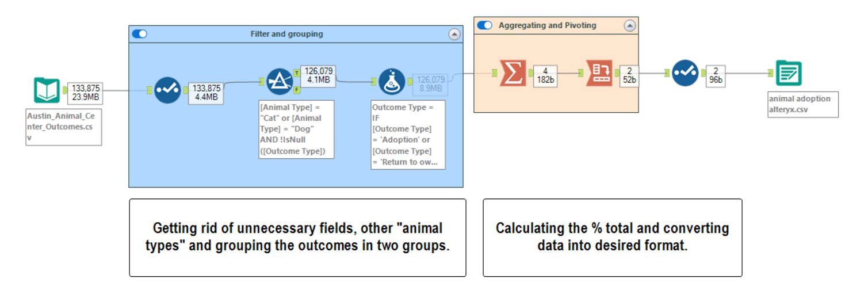This screenshot has height=290, width=868.
Task: Collapse the Aggregating and Pivoting container
Action: 630,25
